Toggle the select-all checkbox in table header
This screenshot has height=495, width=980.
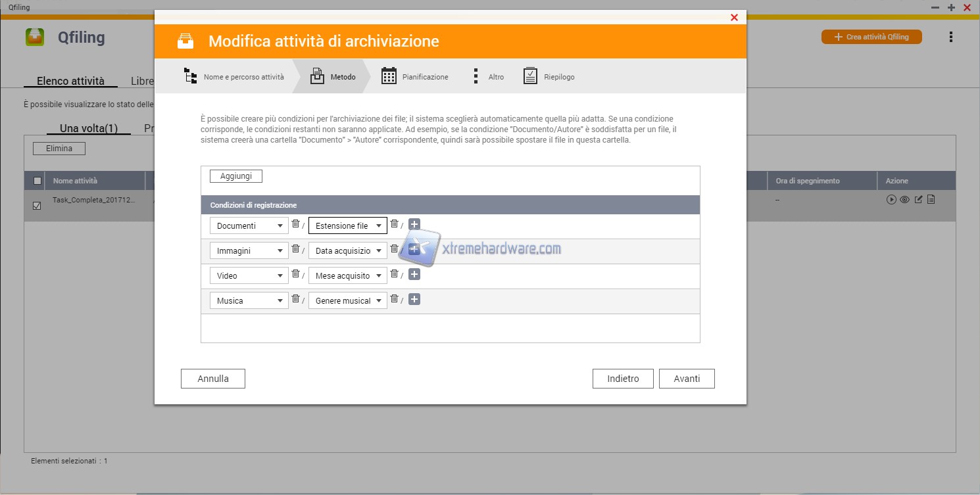[x=37, y=181]
